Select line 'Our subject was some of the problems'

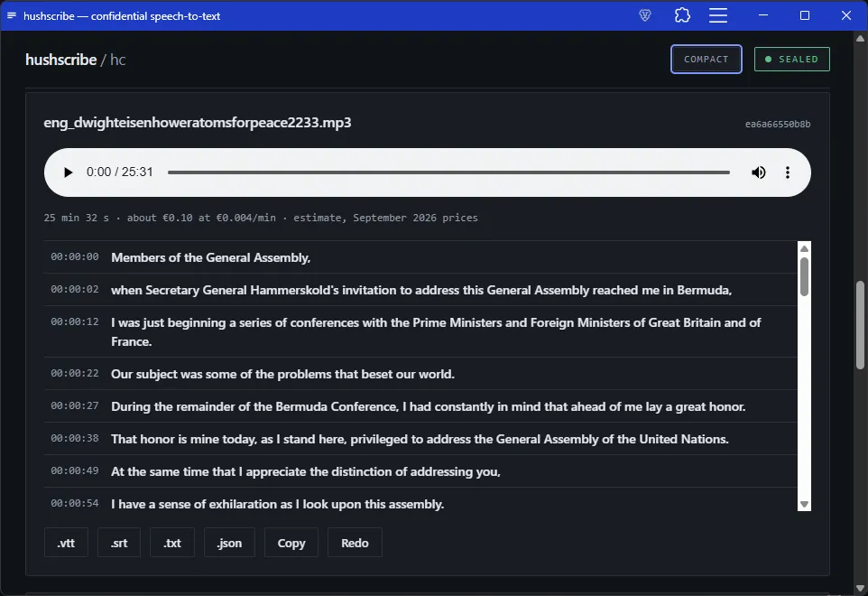(283, 375)
